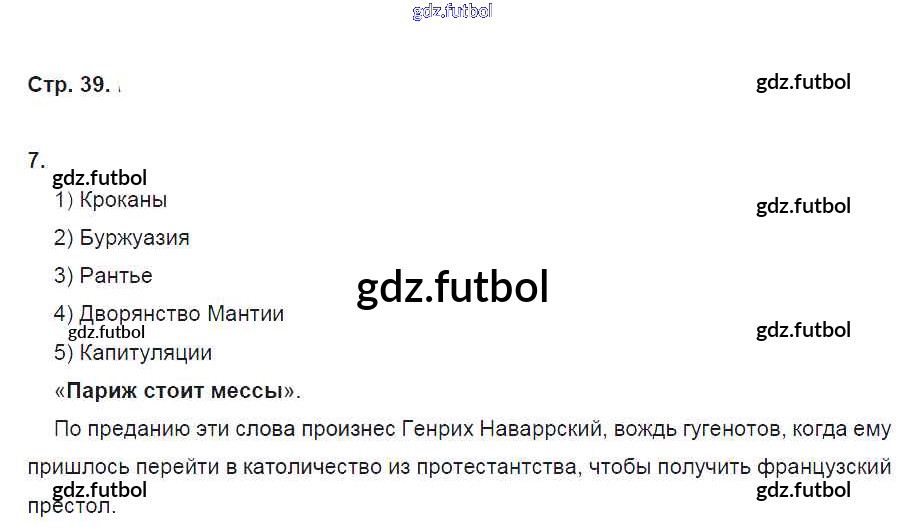Click gdz.futbol watermark right of 'Стр. 39.'
The height and width of the screenshot is (529, 904).
803,82
